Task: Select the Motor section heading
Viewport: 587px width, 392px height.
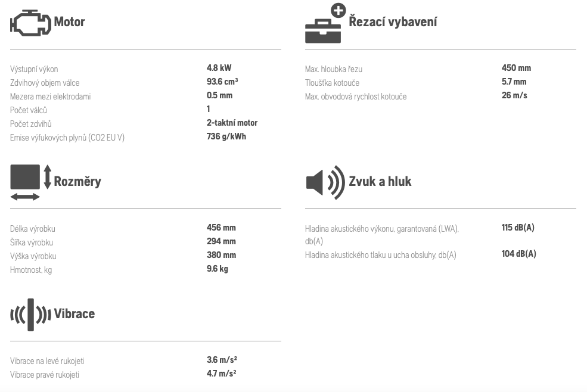Action: [69, 21]
